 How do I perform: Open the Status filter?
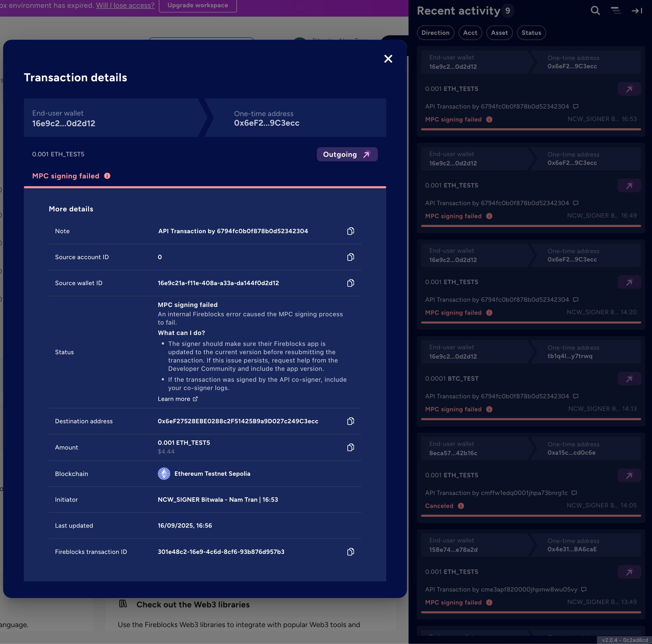531,33
